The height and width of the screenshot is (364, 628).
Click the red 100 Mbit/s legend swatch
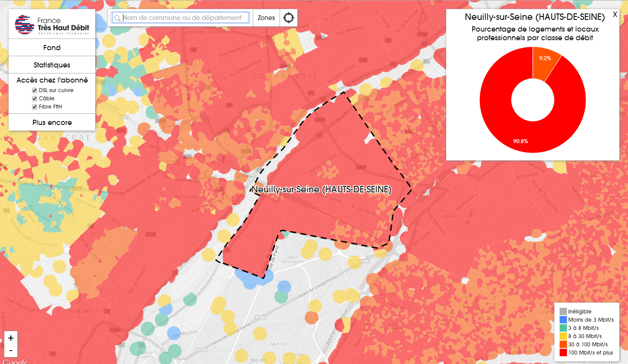tap(563, 353)
